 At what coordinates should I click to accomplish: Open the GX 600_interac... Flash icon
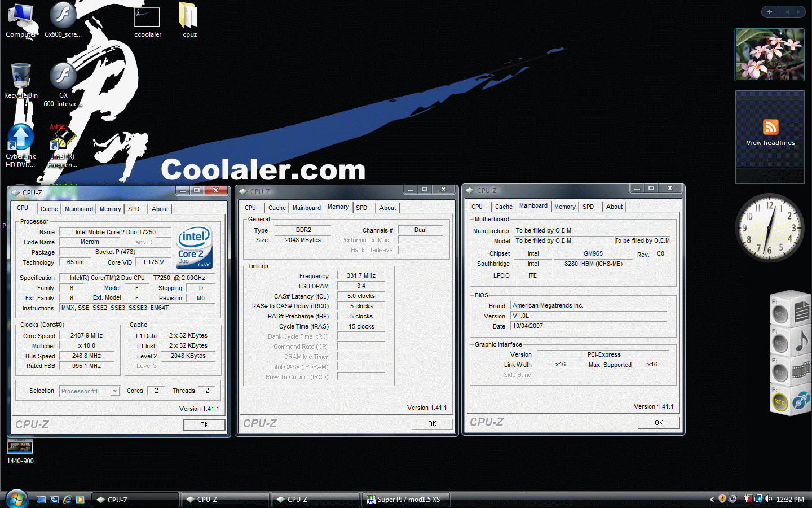point(63,85)
